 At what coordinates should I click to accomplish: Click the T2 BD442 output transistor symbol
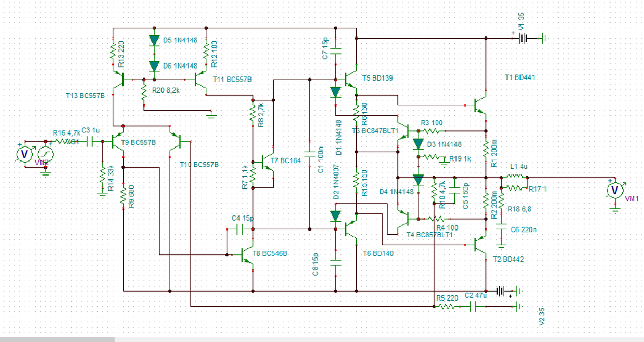(x=480, y=245)
